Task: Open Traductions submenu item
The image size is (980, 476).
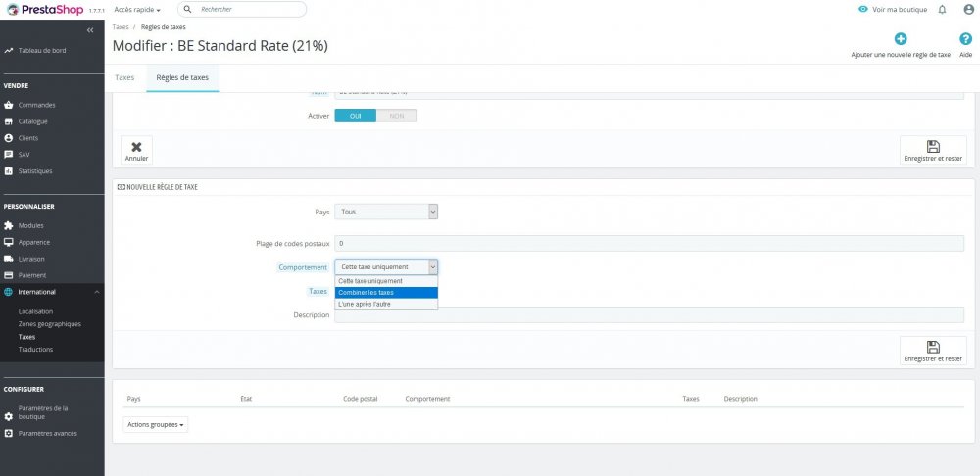Action: click(x=35, y=350)
